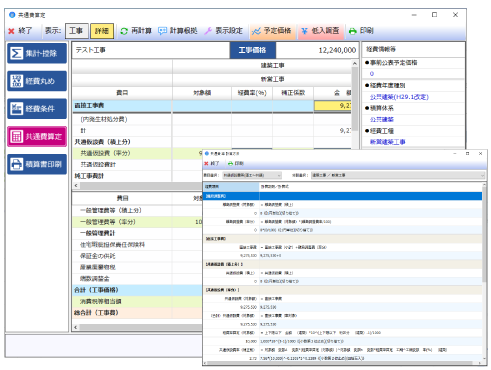Open the 積算書印刷 side menu
Viewport: 491px width, 370px height.
(x=37, y=164)
